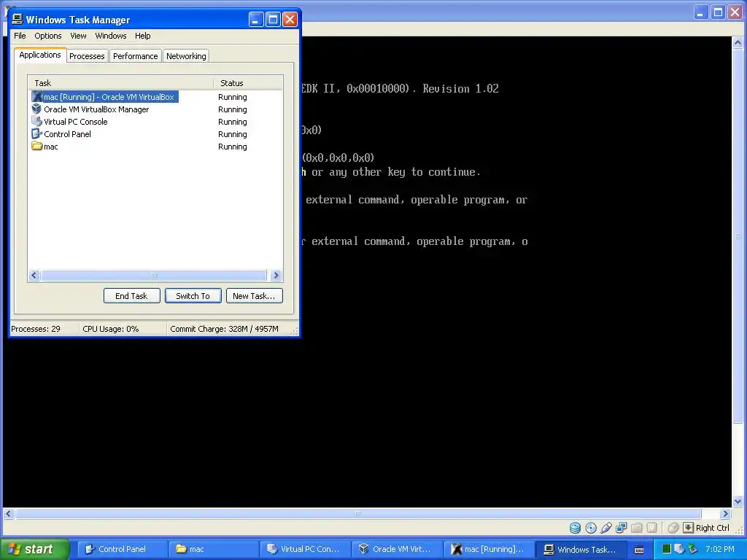Open the File menu in Task Manager
Screen dimensions: 747x560
(20, 36)
